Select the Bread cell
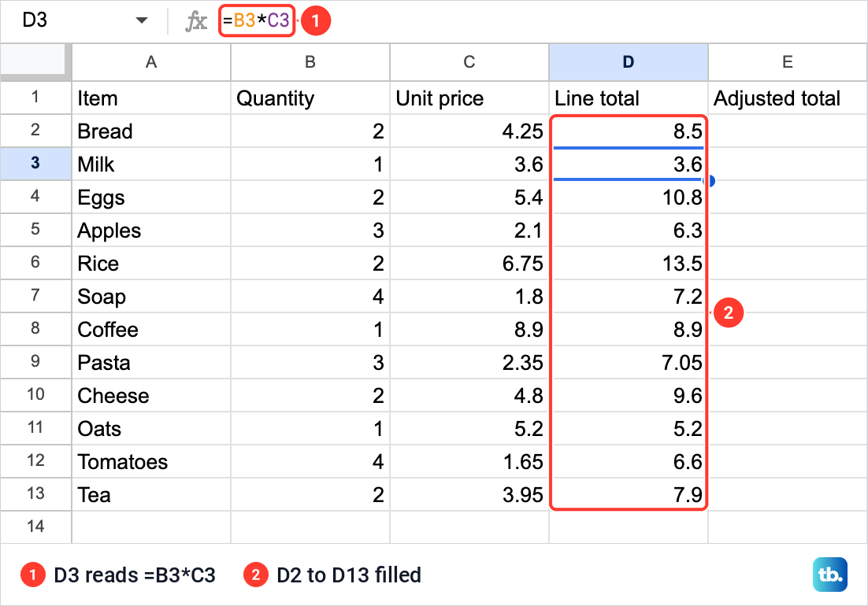This screenshot has width=868, height=606. (151, 131)
